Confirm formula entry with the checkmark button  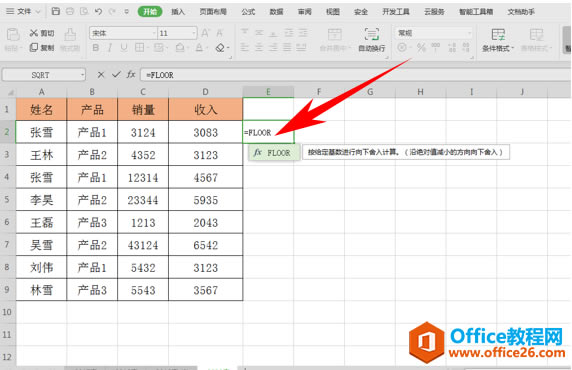point(116,75)
